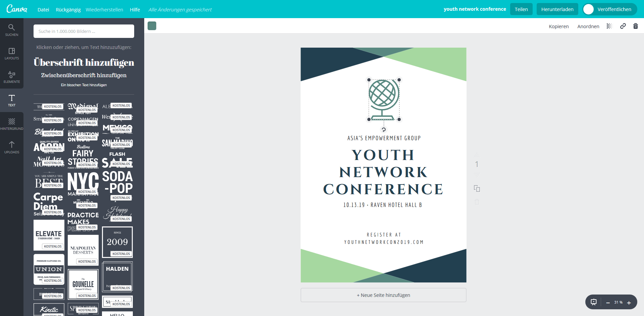Click the transparency checkerboard icon
The height and width of the screenshot is (316, 644).
[609, 26]
